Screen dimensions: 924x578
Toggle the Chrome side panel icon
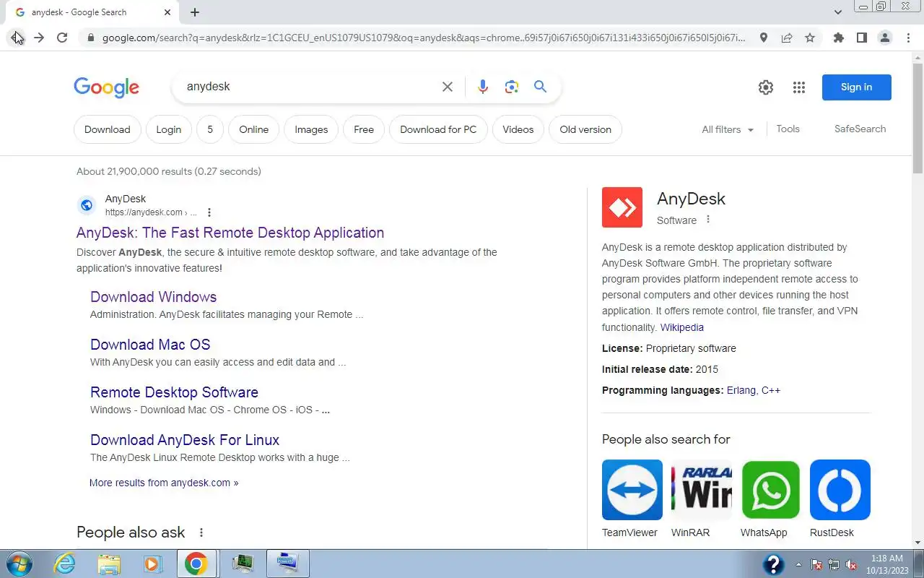[861, 38]
